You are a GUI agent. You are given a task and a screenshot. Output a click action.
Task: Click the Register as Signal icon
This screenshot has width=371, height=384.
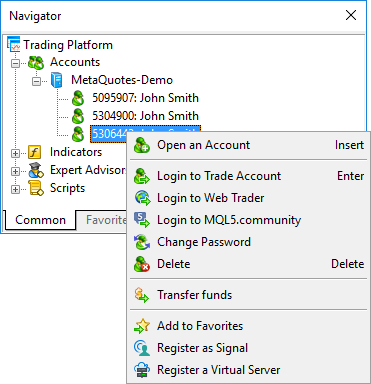[x=142, y=348]
